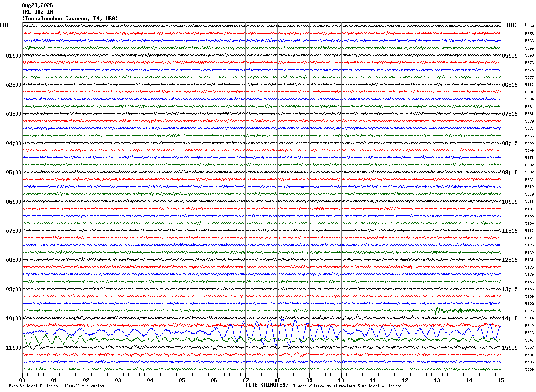Click the traces clipped footnote text

click(x=347, y=386)
